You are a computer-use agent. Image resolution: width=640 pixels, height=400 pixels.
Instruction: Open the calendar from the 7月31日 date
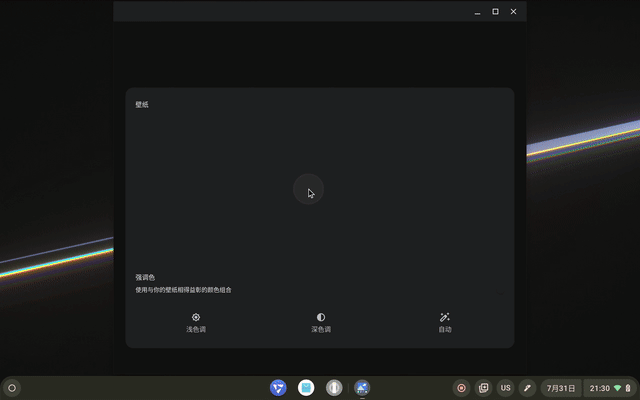click(x=560, y=387)
